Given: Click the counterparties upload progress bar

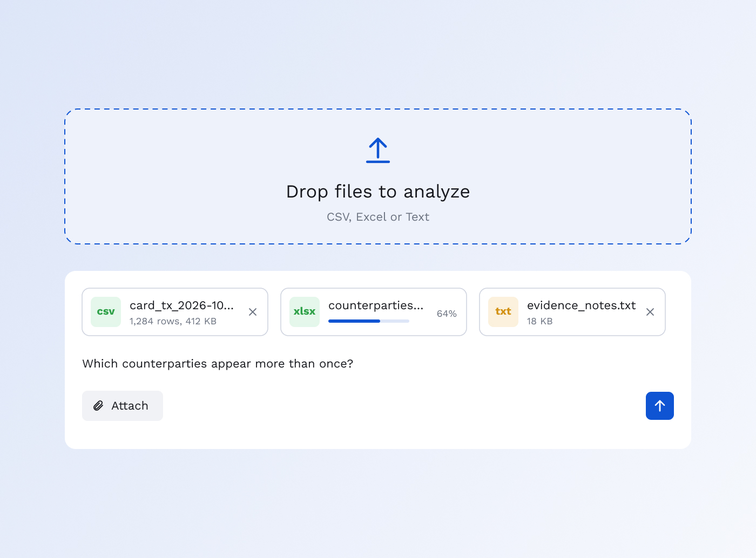Looking at the screenshot, I should tap(369, 321).
